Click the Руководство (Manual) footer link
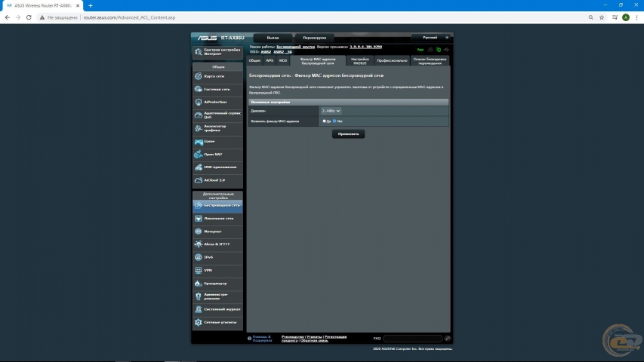 292,337
